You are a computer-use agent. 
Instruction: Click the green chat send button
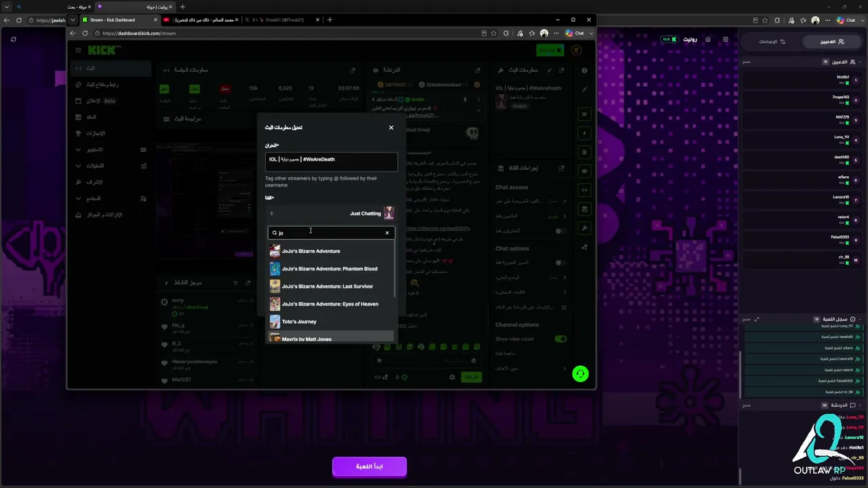pyautogui.click(x=471, y=377)
